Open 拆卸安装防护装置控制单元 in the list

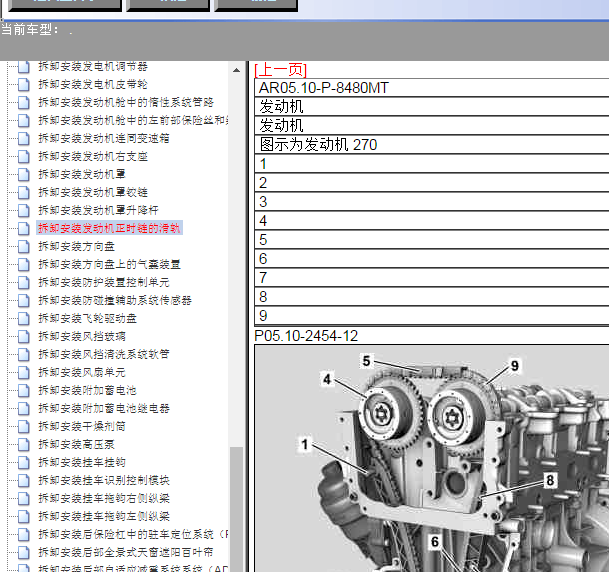point(104,282)
